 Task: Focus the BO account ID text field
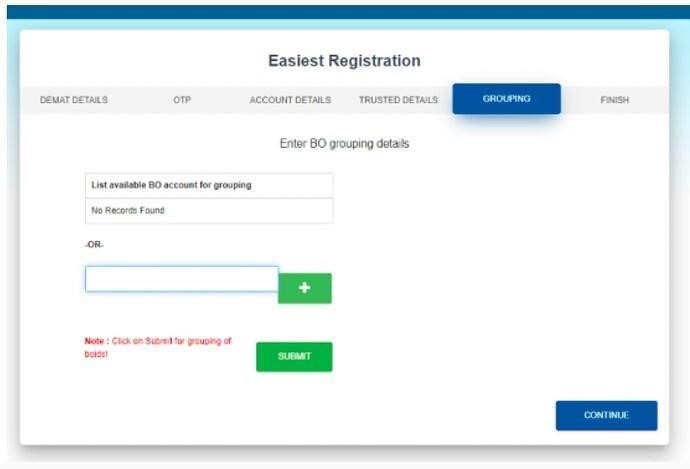click(182, 279)
